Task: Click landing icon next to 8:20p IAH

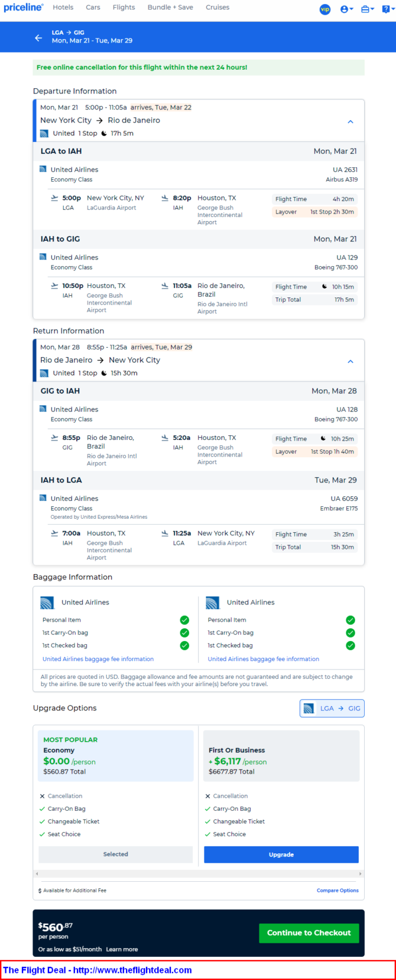Action: [165, 198]
